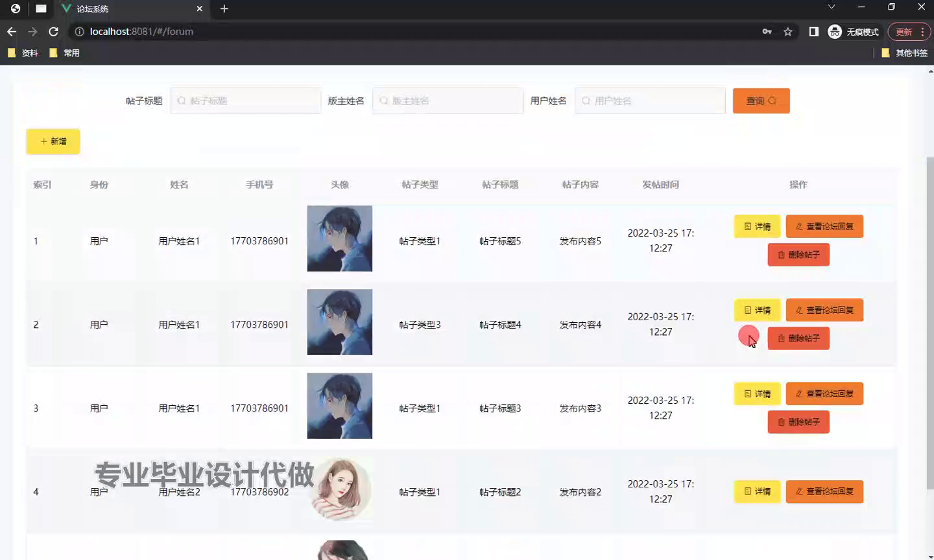This screenshot has width=934, height=560.
Task: Click the 头像 column header
Action: coord(340,185)
